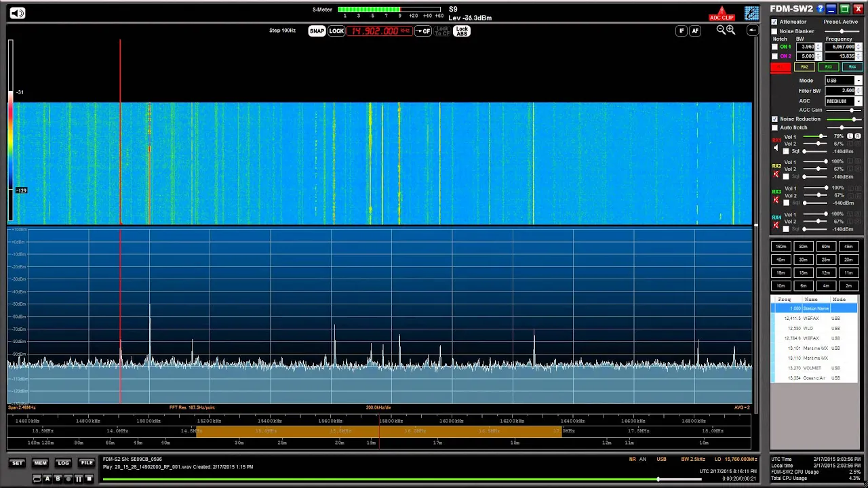The height and width of the screenshot is (488, 868).
Task: Open the LOG button
Action: [63, 463]
